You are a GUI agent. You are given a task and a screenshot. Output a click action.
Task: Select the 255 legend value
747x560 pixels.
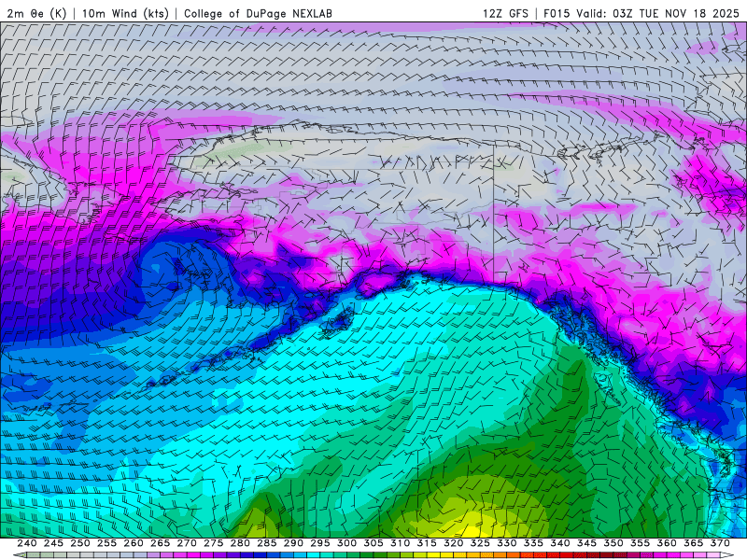tap(106, 543)
